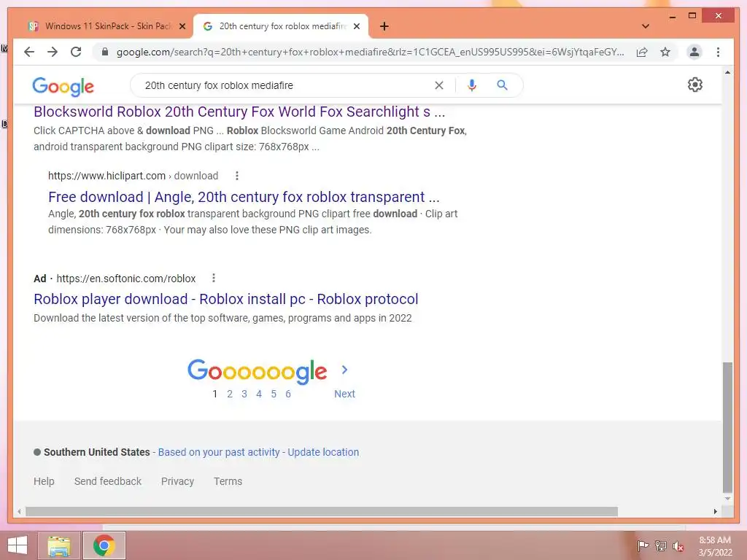This screenshot has height=560, width=747.
Task: Go to results page 2
Action: coord(230,394)
